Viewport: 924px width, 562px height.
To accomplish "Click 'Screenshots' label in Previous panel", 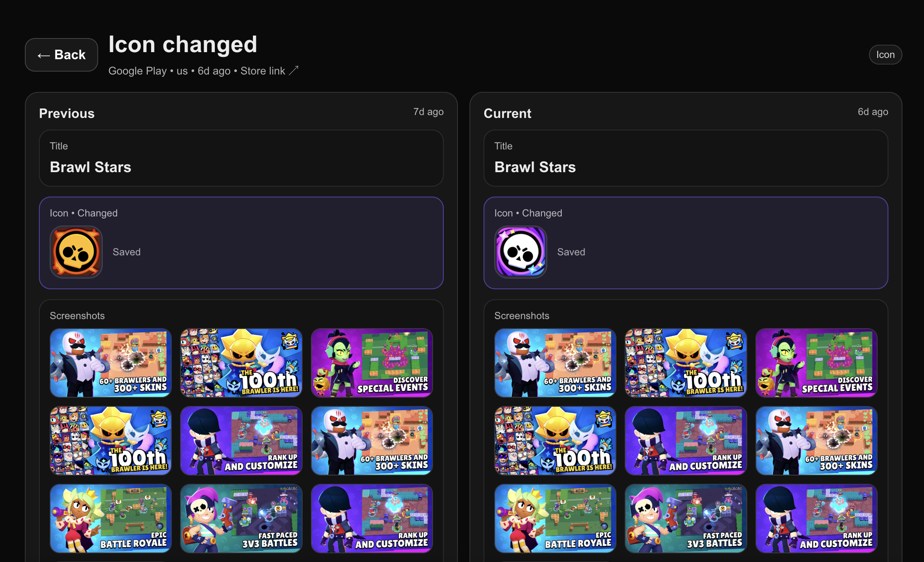I will 77,316.
